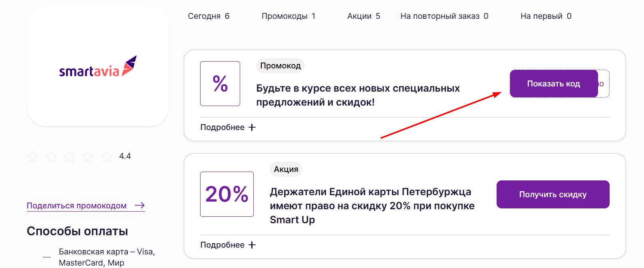Switch to the Промокоды tab
Screen dimensions: 644x268
tap(288, 16)
